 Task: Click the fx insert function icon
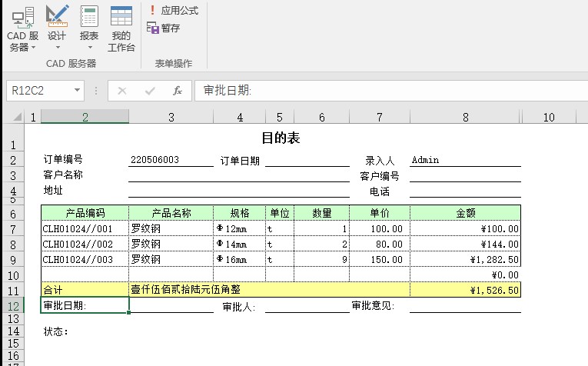point(177,91)
